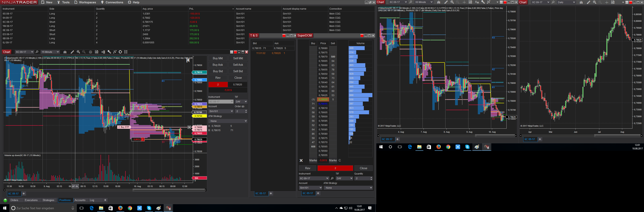Open bar style settings in 15 Minute chart toolbar
Image resolution: width=644 pixels, height=212 pixels.
[x=65, y=52]
